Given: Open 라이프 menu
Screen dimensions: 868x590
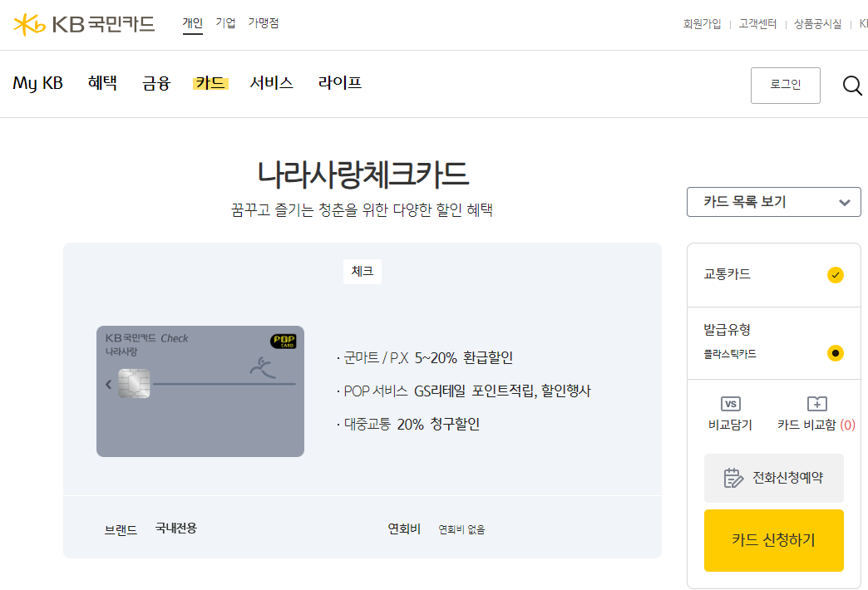Looking at the screenshot, I should (340, 83).
